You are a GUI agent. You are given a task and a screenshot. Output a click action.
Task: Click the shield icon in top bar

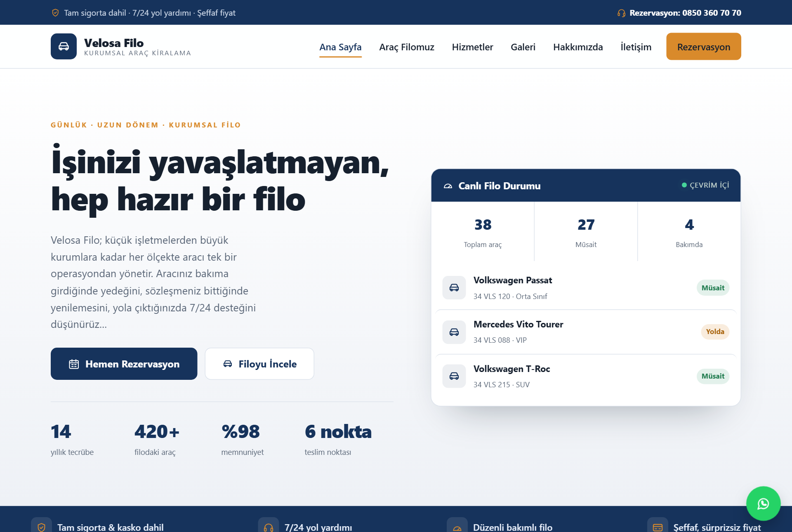coord(55,13)
